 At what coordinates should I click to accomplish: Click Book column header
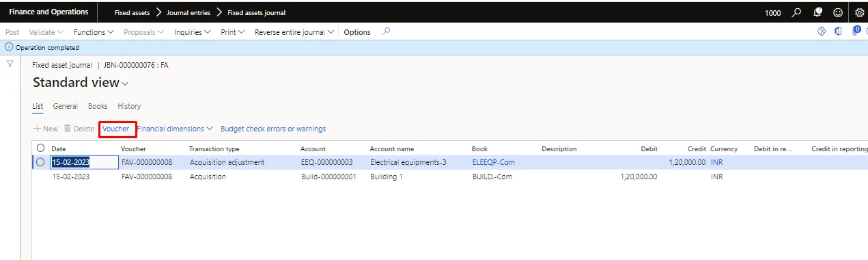[x=479, y=148]
